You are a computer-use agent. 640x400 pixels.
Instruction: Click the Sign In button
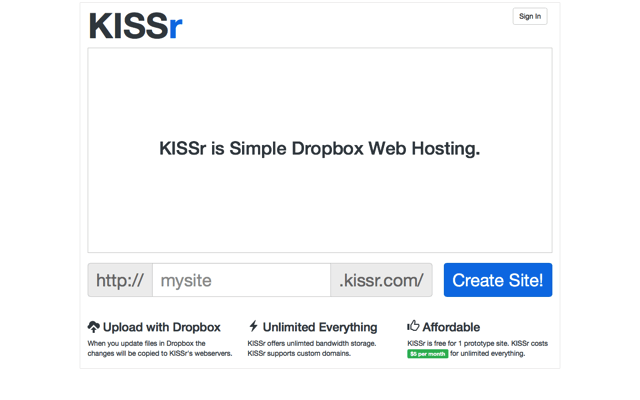530,16
